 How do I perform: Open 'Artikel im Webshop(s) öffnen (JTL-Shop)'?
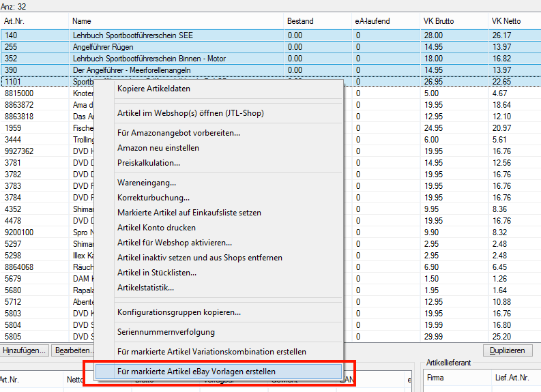[x=190, y=112]
